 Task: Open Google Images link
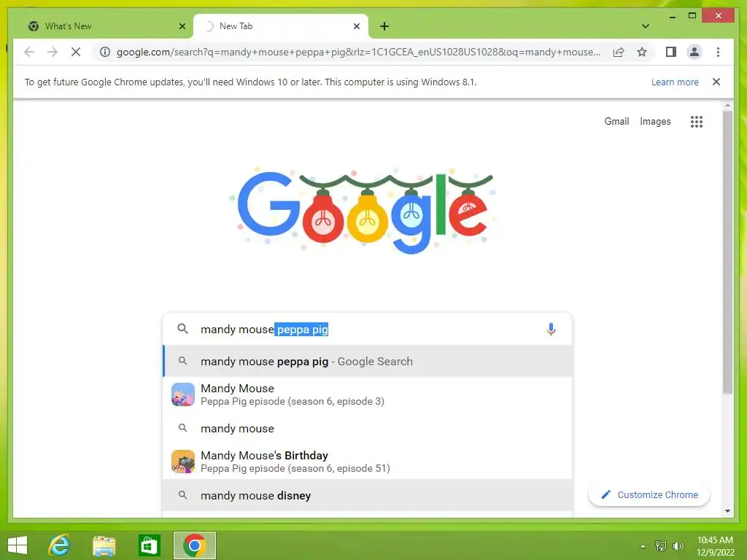click(x=655, y=122)
